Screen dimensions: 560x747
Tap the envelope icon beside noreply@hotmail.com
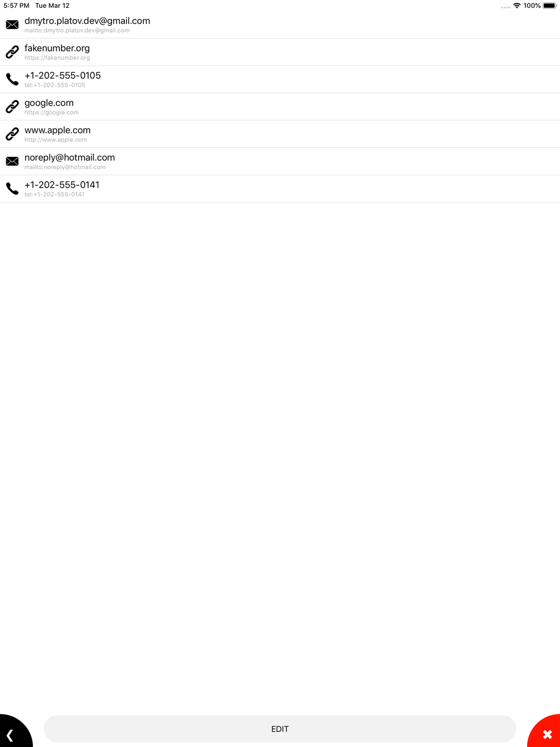point(12,161)
